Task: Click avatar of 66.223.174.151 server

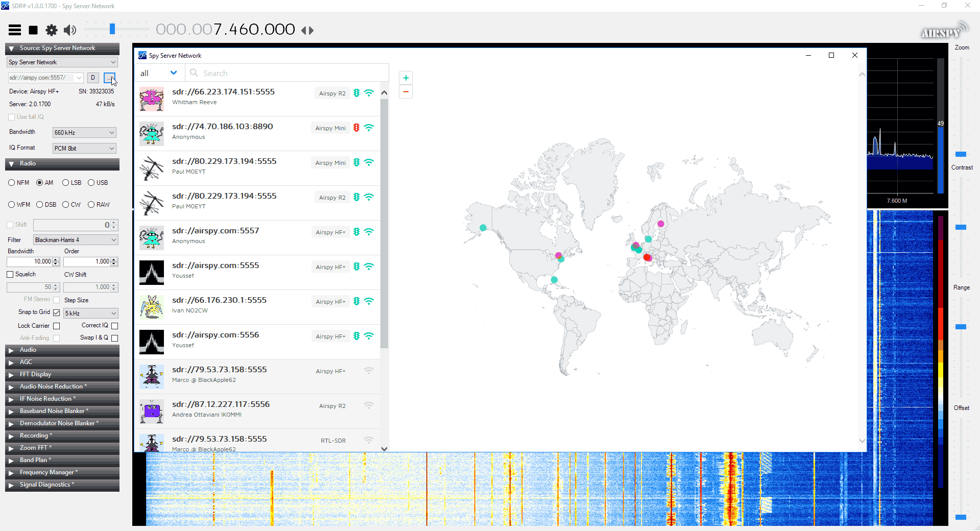Action: [152, 99]
